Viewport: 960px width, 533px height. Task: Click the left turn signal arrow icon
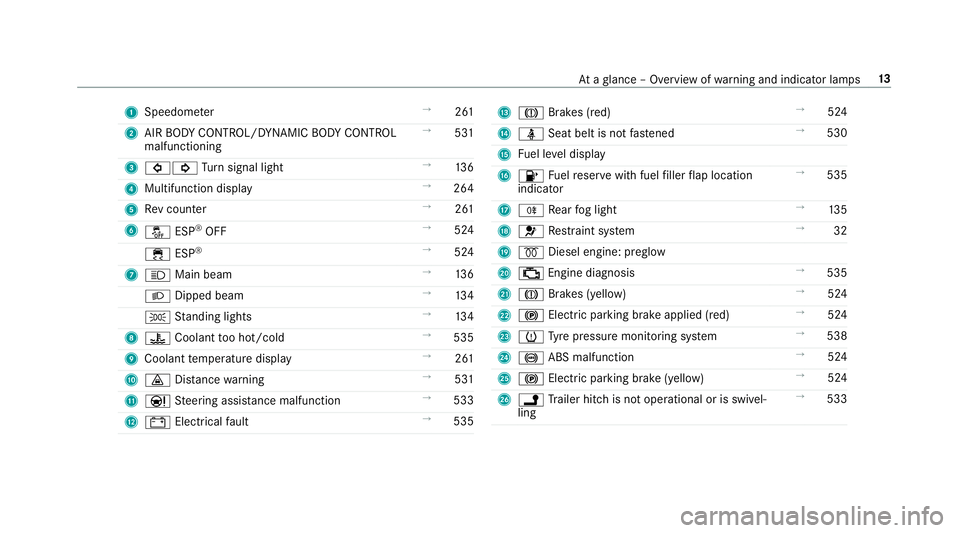(x=157, y=168)
